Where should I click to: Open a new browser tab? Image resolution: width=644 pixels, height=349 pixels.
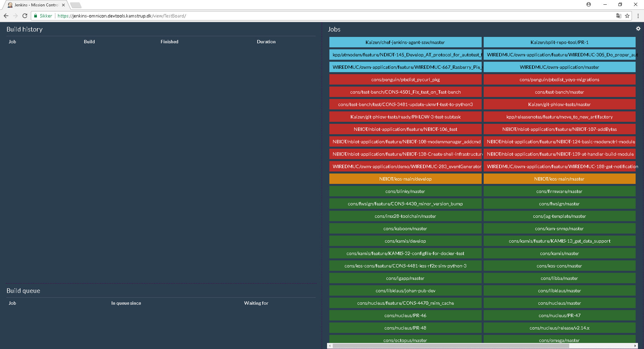[76, 5]
